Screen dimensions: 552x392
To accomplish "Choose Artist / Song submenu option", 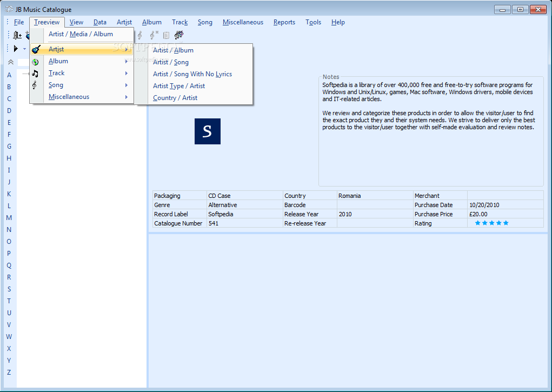I will pyautogui.click(x=193, y=62).
